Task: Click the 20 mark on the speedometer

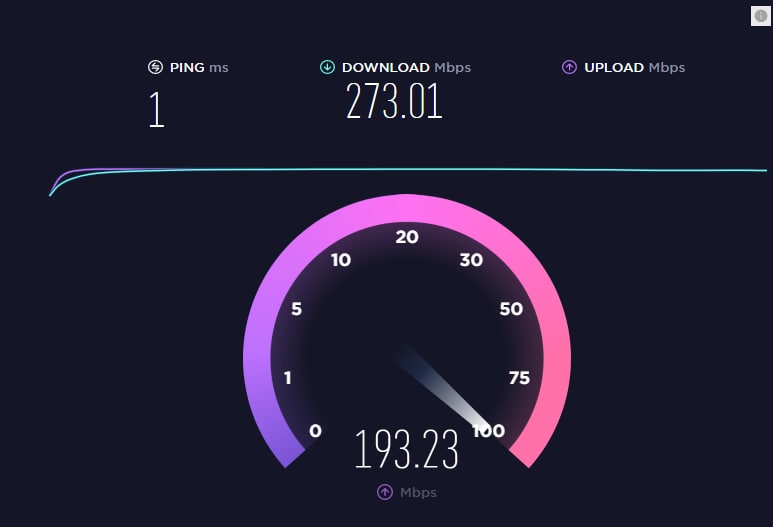Action: [x=407, y=237]
